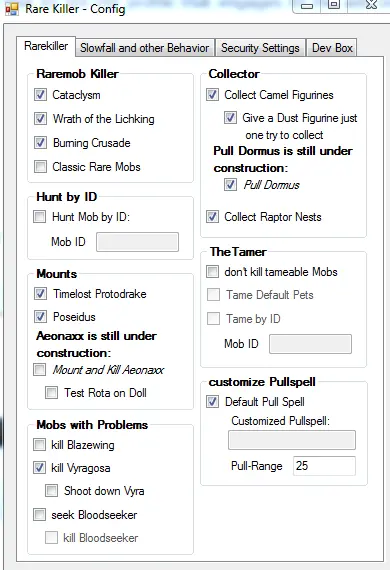The width and height of the screenshot is (390, 570).
Task: Enable don't kill tameable Mobs
Action: tap(212, 272)
